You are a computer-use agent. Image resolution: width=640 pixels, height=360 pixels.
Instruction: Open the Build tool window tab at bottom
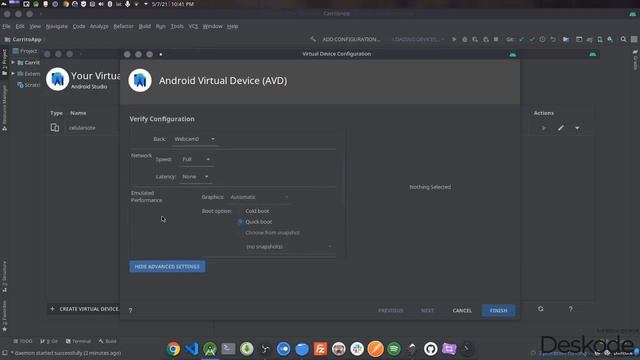(x=107, y=341)
